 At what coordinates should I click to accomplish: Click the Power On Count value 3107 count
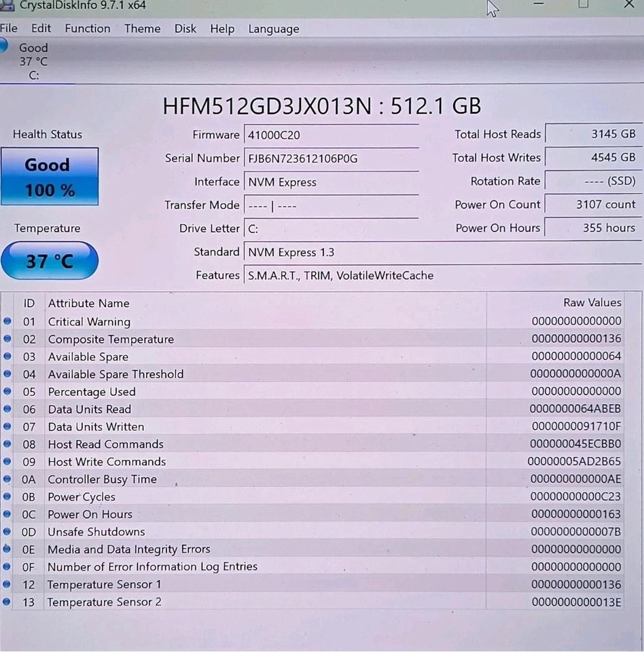click(593, 204)
